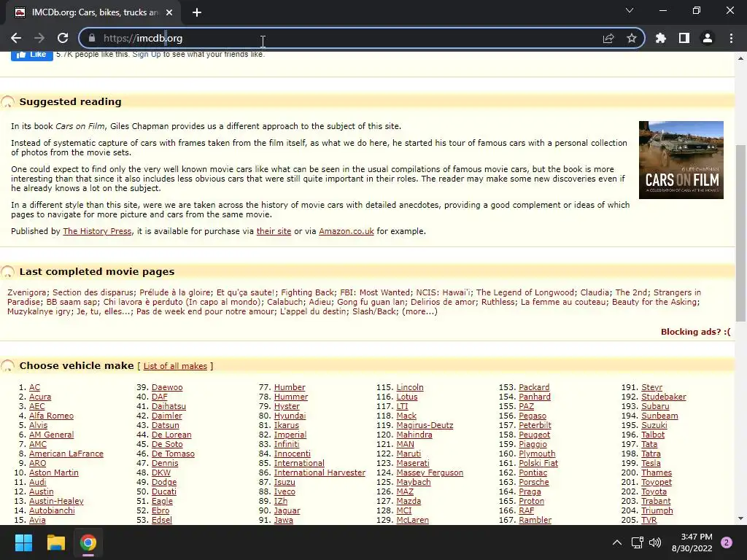Open a new tab with plus icon
The width and height of the screenshot is (747, 560).
[x=197, y=12]
